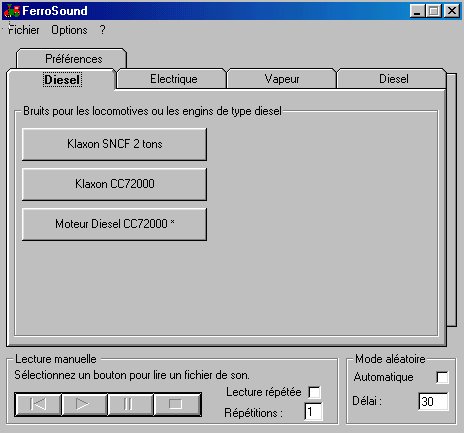
Task: Open the Options menu
Action: click(x=69, y=30)
